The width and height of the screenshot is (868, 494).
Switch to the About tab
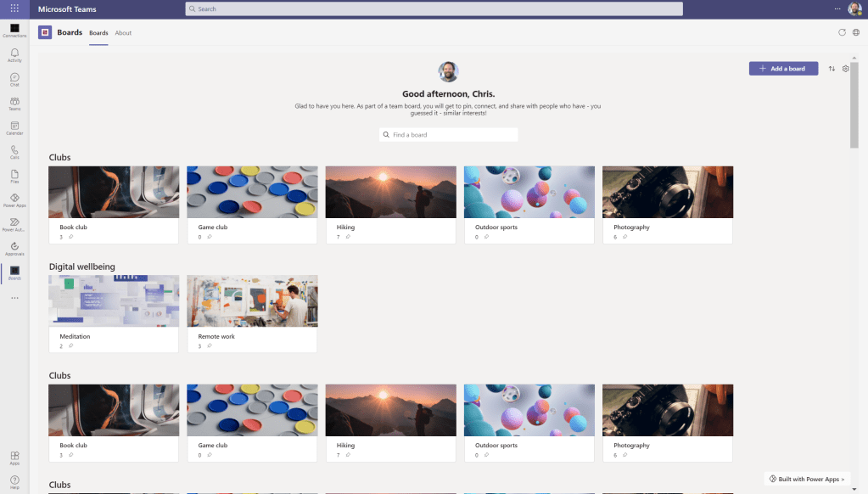point(123,33)
